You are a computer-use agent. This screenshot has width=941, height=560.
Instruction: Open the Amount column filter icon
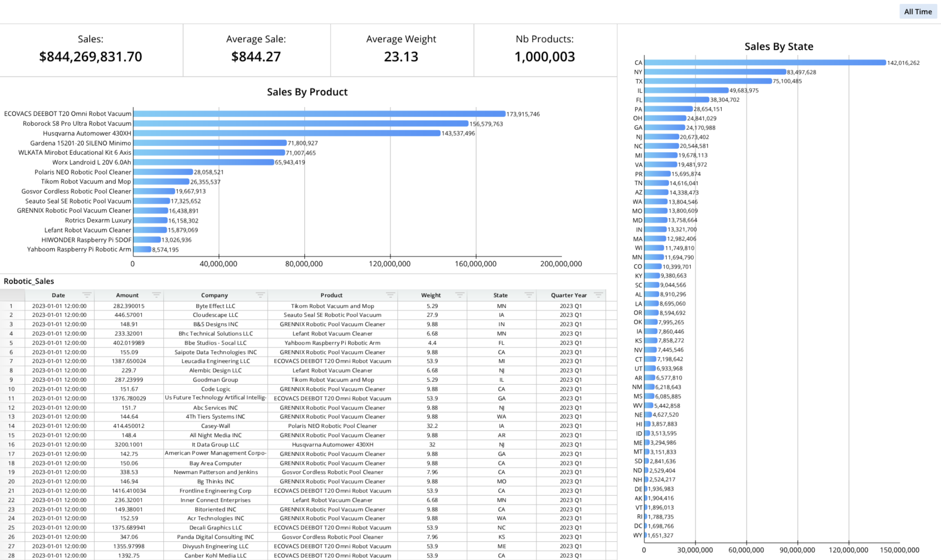pyautogui.click(x=156, y=295)
